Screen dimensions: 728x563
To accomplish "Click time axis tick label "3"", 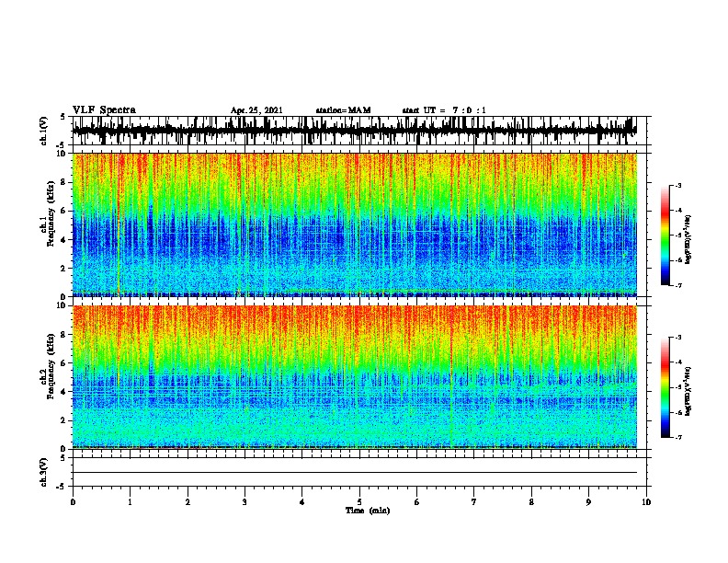I will 245,502.
